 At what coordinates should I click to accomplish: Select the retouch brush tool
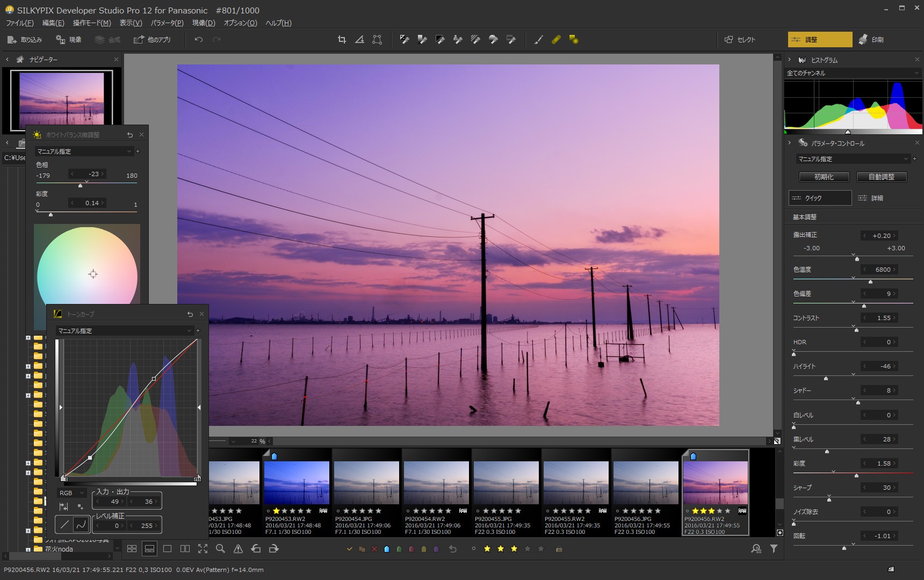tap(538, 40)
